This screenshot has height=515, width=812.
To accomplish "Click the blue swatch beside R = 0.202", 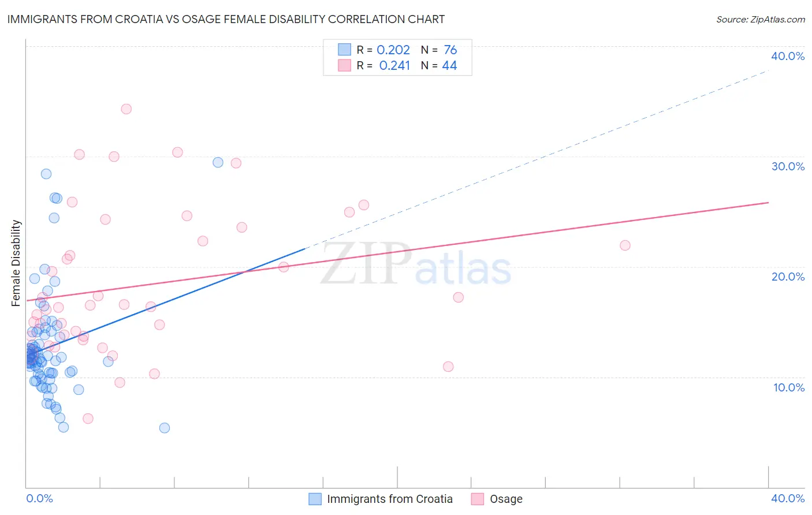I will 345,50.
